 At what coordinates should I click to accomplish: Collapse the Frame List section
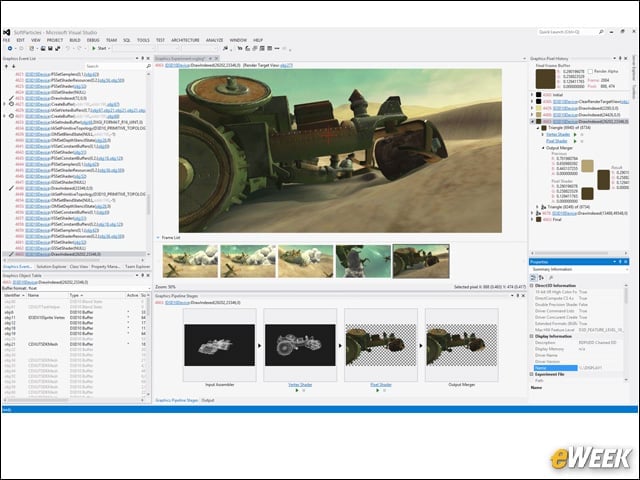click(x=158, y=238)
